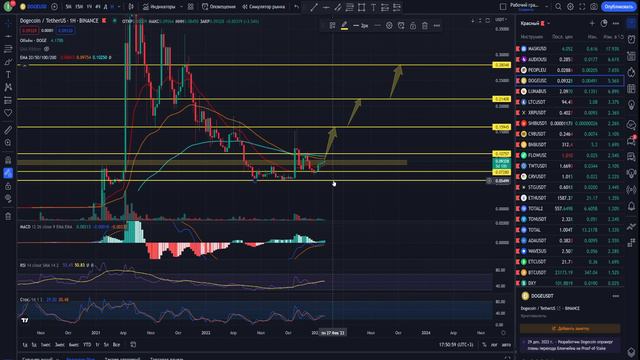Select the trend line tool in top toolbar
Screen dimensions: 640x360
313,7
